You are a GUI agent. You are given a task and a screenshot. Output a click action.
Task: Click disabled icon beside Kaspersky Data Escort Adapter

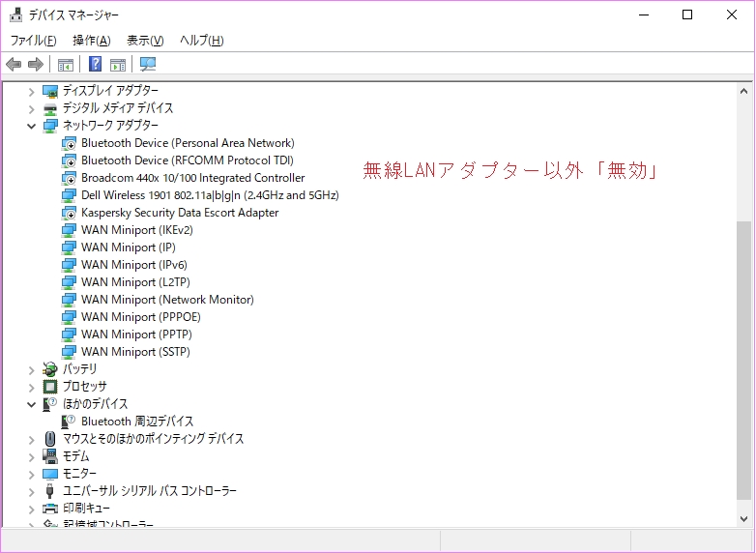[x=69, y=213]
